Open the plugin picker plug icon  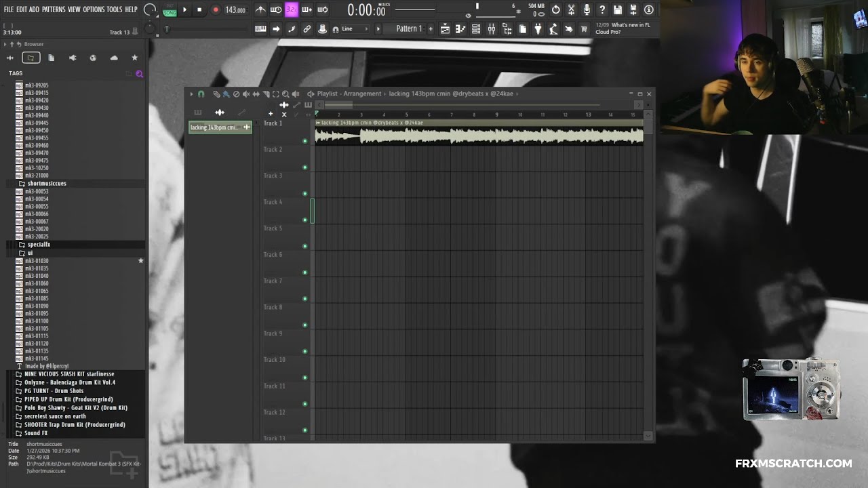coord(538,29)
